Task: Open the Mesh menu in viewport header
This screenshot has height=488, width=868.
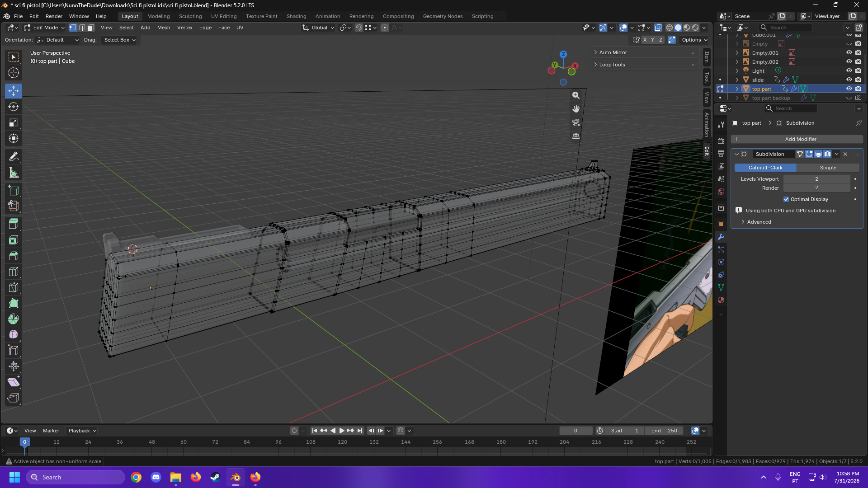Action: click(x=164, y=28)
